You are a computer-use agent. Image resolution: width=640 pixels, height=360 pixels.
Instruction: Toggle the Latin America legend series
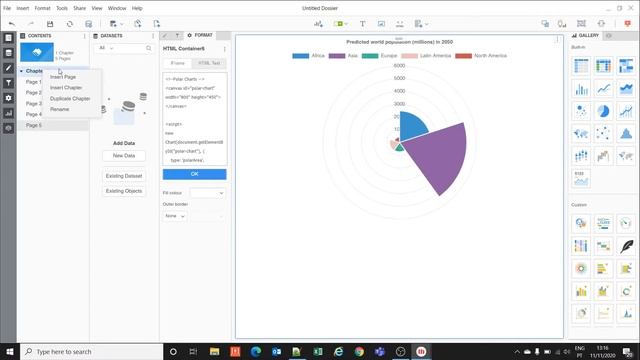pos(426,56)
